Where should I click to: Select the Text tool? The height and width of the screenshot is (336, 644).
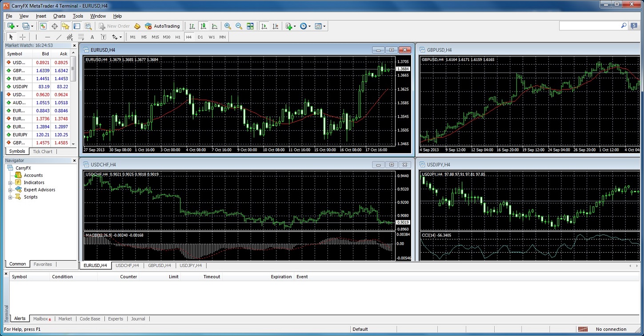click(92, 37)
